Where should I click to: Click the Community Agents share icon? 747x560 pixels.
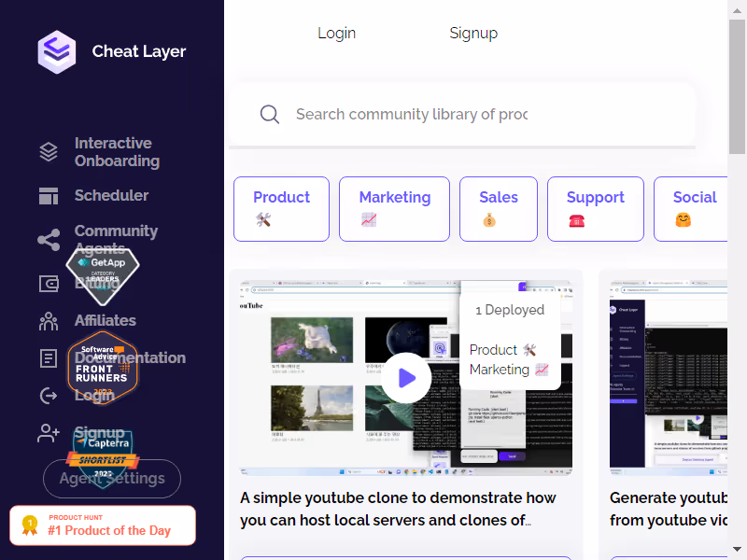click(x=49, y=239)
